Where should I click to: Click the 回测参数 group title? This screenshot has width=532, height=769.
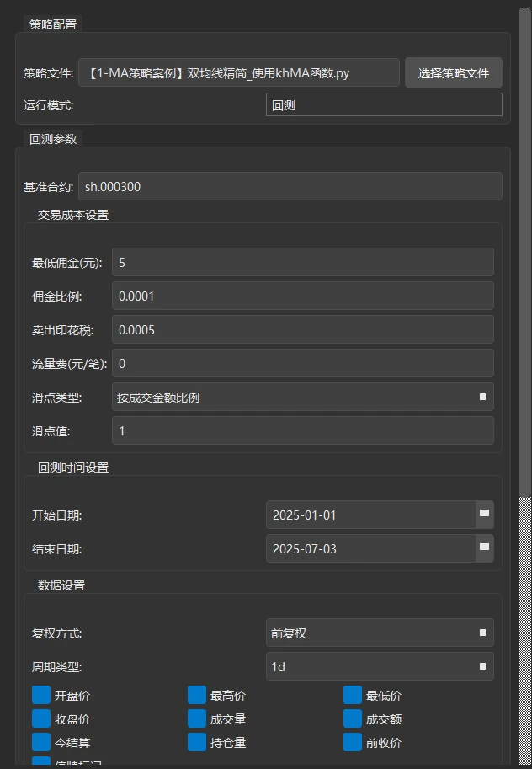click(53, 139)
